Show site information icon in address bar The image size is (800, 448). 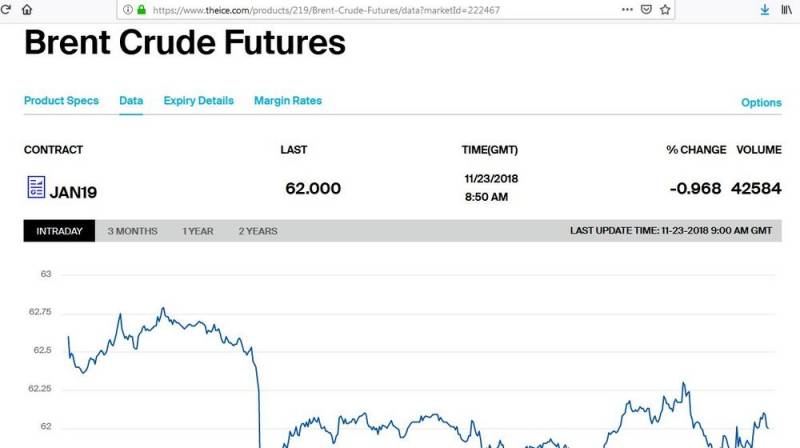(128, 10)
